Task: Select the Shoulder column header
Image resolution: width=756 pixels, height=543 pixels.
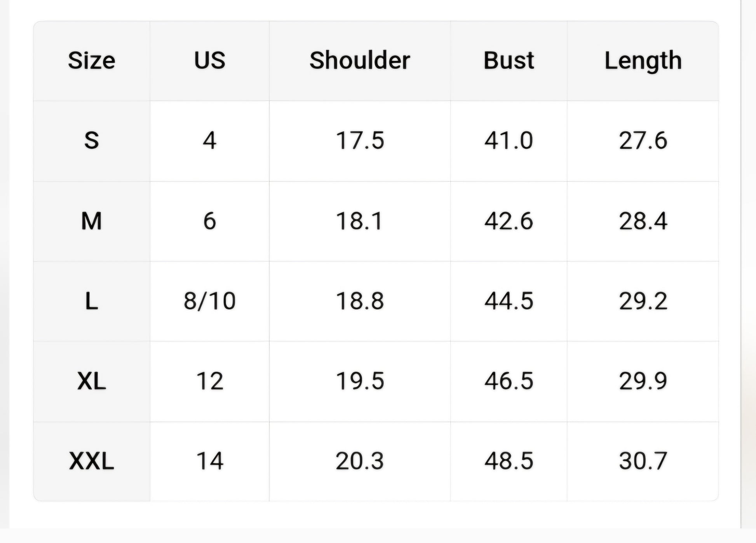Action: [x=360, y=61]
